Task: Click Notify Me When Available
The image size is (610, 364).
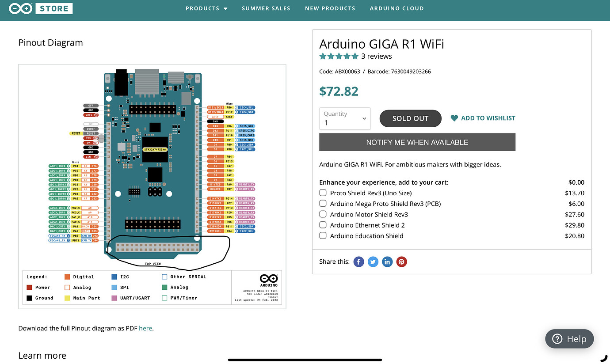Action: [417, 142]
